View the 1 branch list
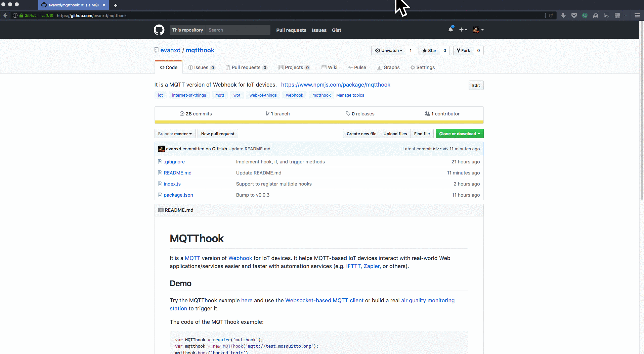The image size is (644, 354). pos(277,114)
